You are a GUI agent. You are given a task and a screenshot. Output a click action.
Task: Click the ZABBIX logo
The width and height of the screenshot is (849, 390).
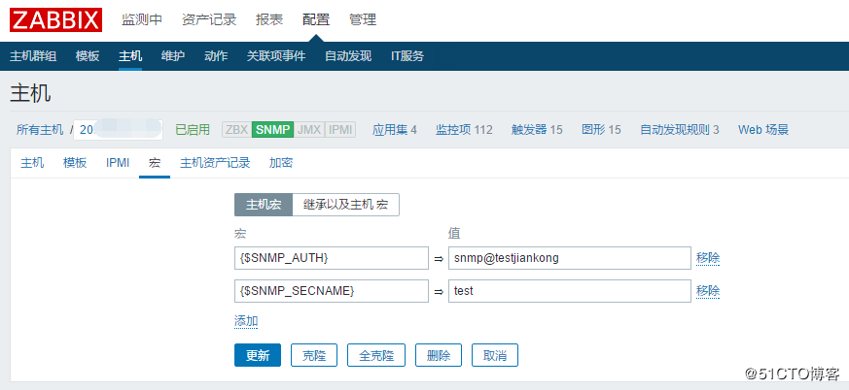pyautogui.click(x=56, y=20)
